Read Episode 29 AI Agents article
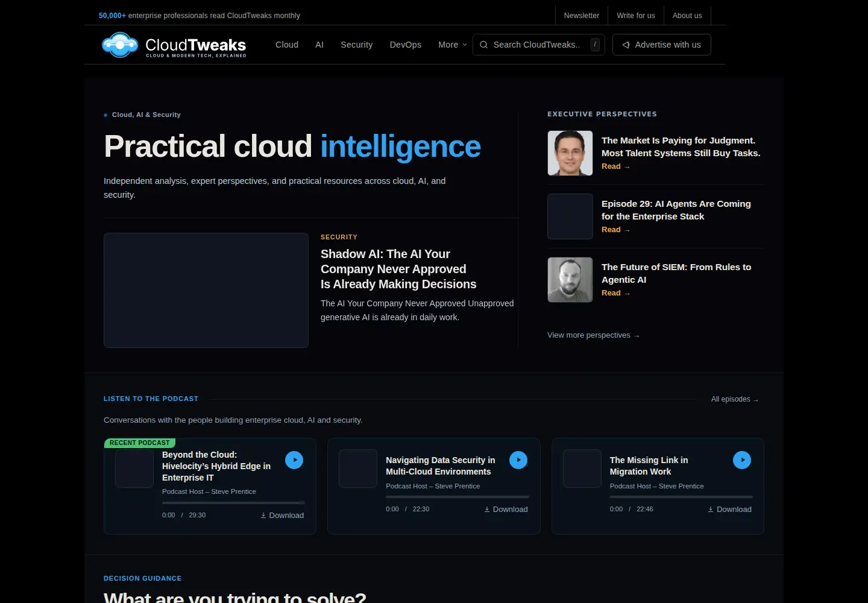The image size is (868, 603). [x=615, y=230]
